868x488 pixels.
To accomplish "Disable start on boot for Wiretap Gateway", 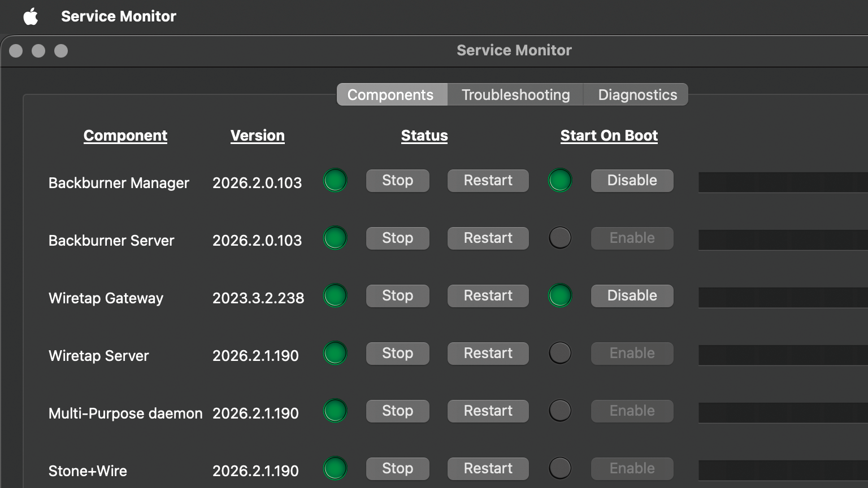I will pyautogui.click(x=632, y=296).
